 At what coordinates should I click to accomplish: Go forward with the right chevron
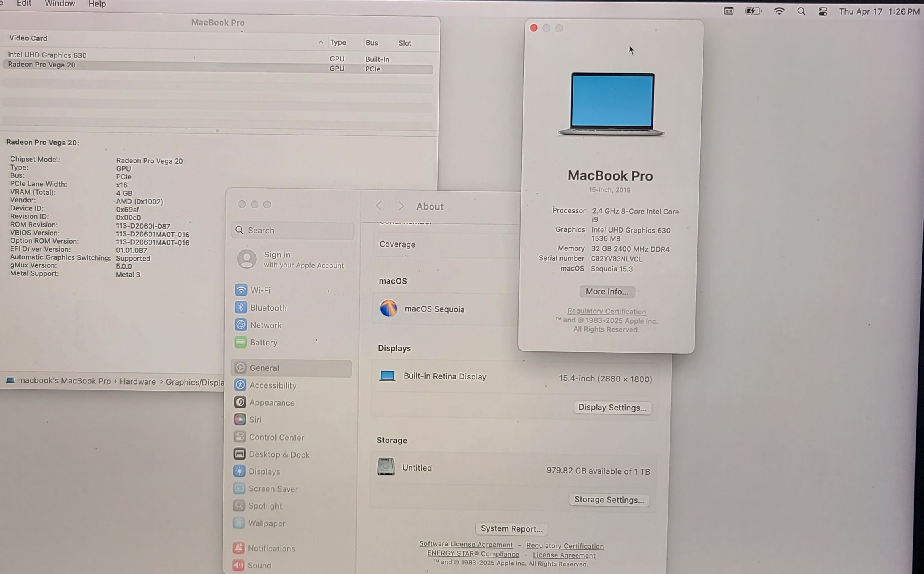401,206
